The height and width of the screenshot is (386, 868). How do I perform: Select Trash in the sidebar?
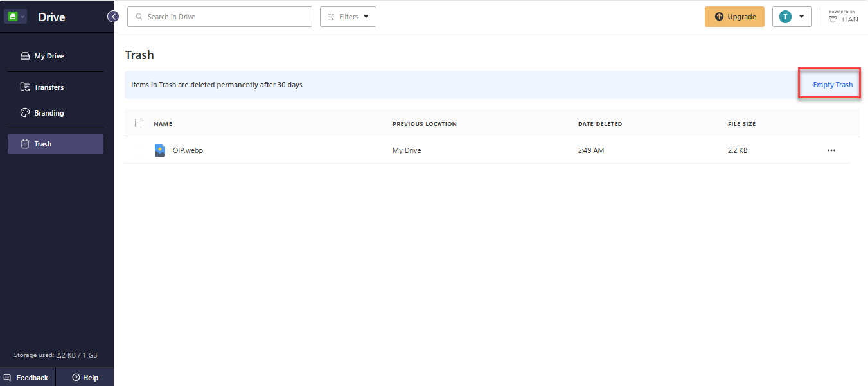[x=55, y=144]
